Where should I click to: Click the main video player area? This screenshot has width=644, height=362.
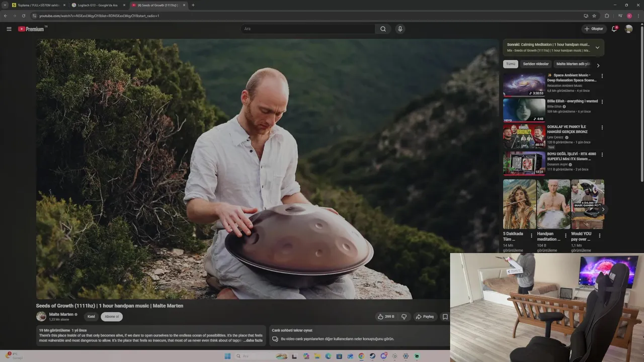pyautogui.click(x=267, y=169)
